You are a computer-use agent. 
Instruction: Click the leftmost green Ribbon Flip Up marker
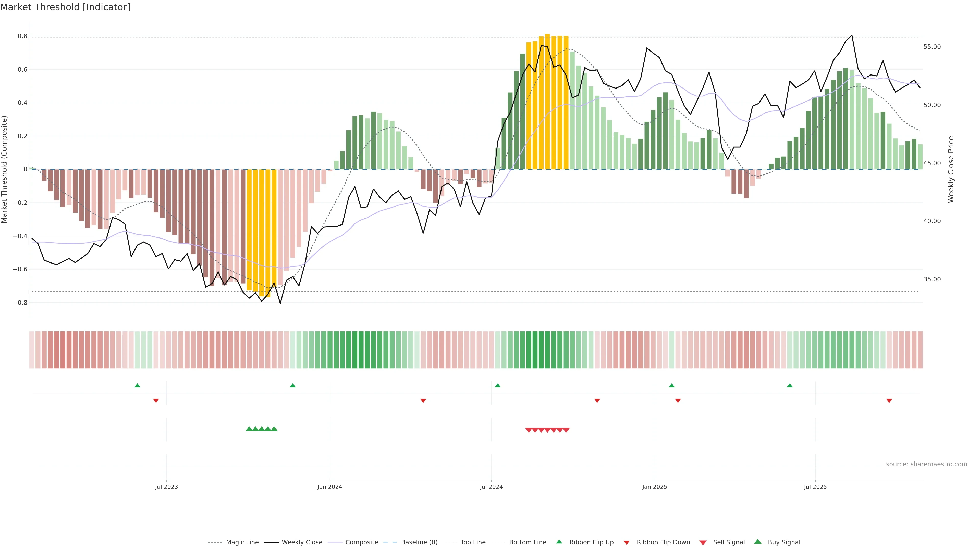(137, 386)
